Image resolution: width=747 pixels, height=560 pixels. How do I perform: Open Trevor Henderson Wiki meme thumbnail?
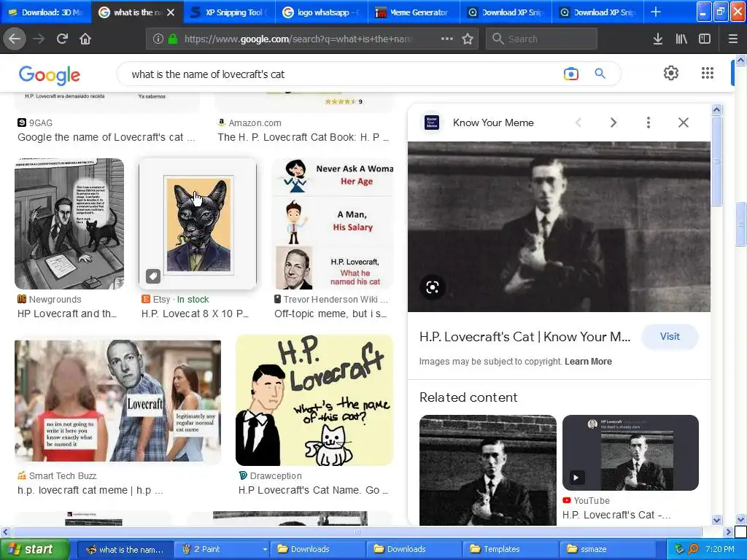(x=333, y=224)
